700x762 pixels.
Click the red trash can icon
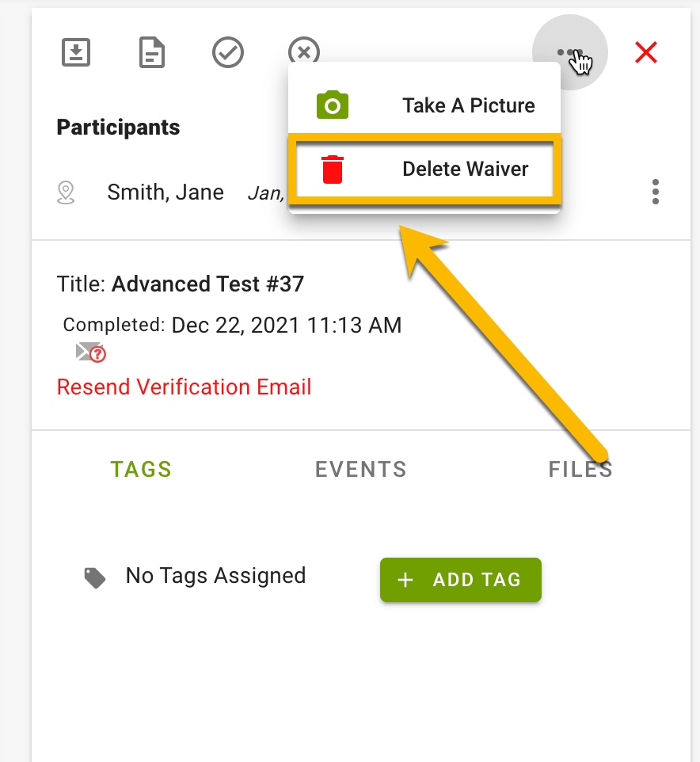tap(333, 170)
